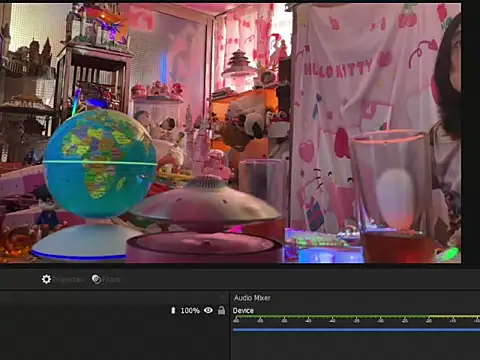
Task: Click the battery status icon in source row
Action: [x=173, y=310]
